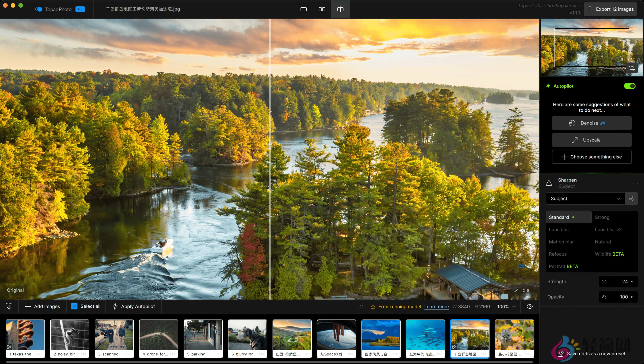
Task: Collapse the Sharpen panel chevron
Action: tap(635, 183)
